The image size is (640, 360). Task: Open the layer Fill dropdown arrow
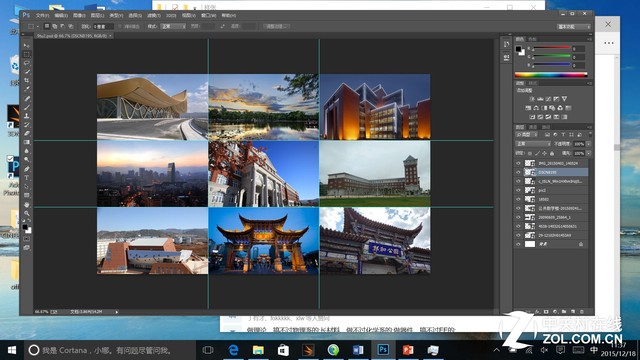tap(588, 153)
